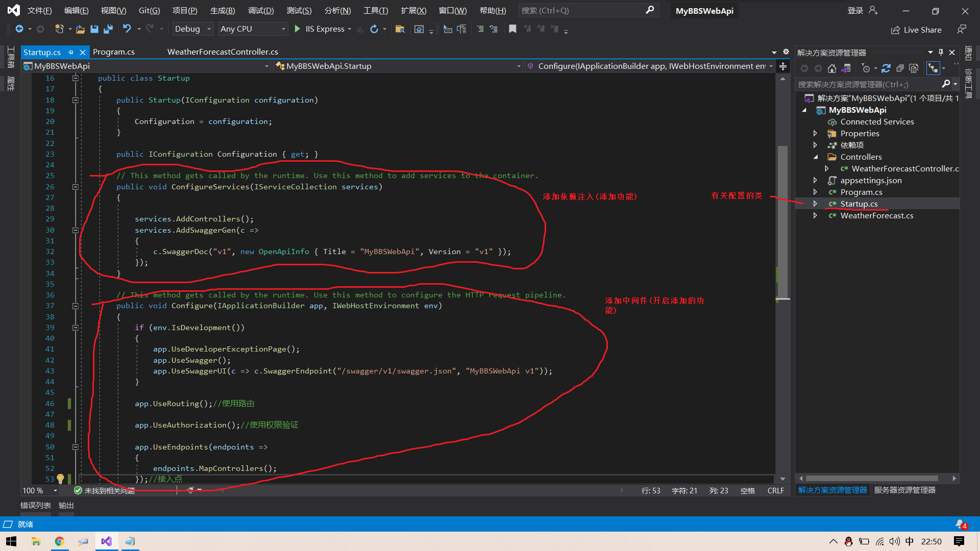Screen dimensions: 980x551
Task: Open the 编辑(E) menu
Action: click(x=76, y=10)
